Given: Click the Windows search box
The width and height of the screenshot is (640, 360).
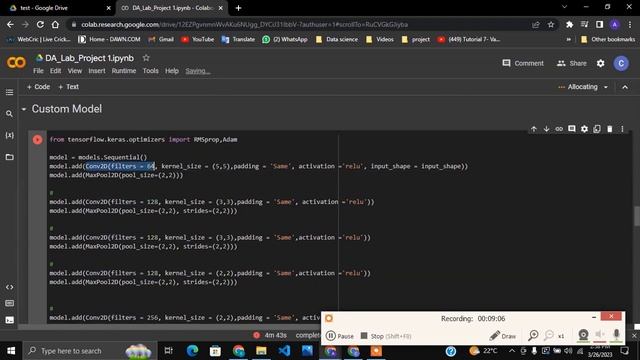Looking at the screenshot, I should coord(90,351).
